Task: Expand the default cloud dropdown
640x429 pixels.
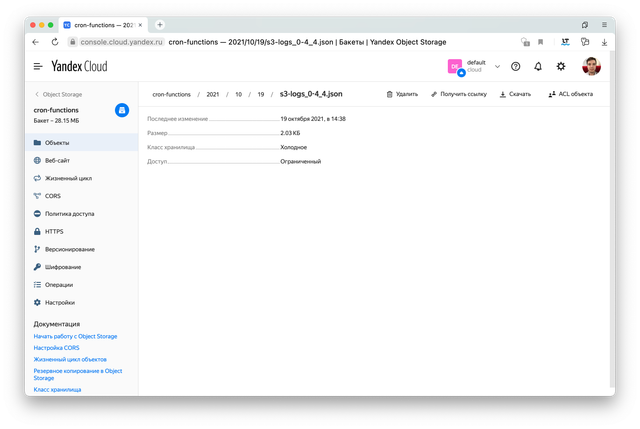Action: (x=497, y=67)
